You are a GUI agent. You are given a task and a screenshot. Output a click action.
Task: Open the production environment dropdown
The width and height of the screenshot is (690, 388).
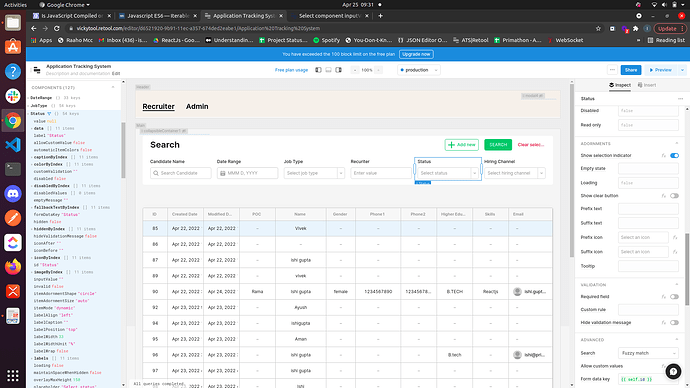coord(418,70)
